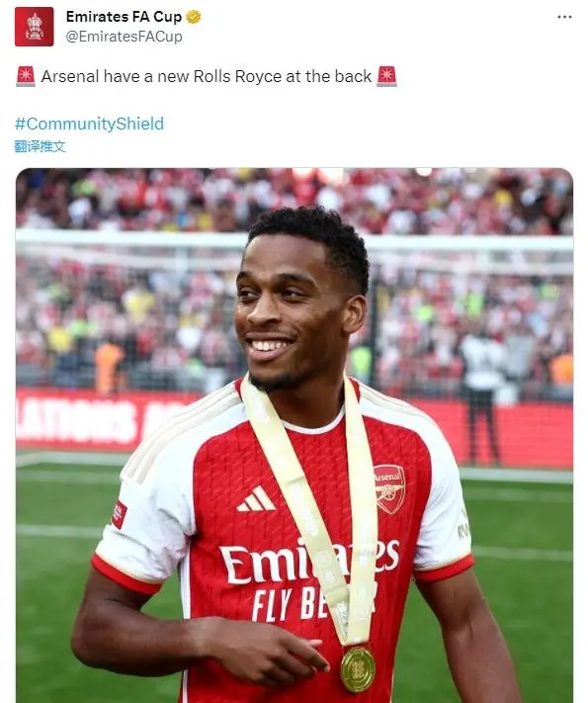
Task: Select the tweet text about Rolls Royce
Action: pyautogui.click(x=207, y=76)
